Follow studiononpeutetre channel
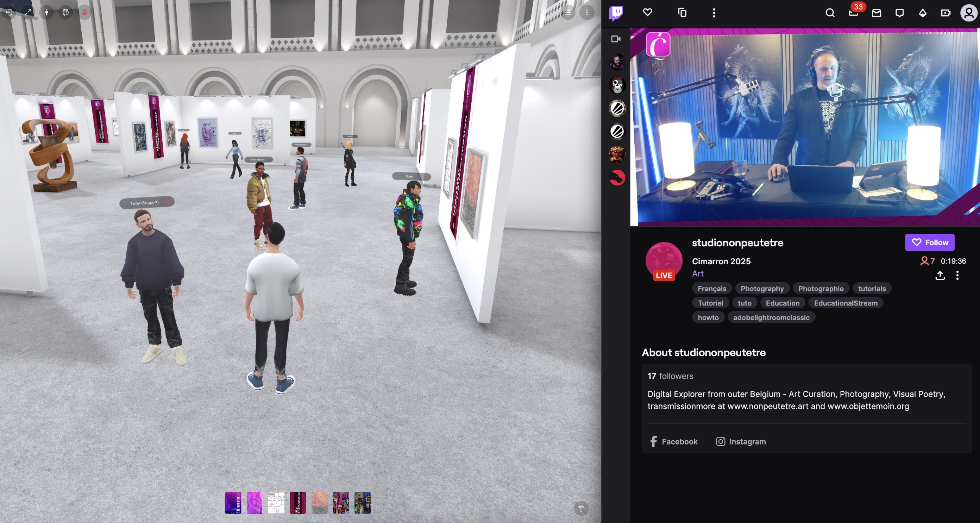980x523 pixels. (929, 242)
